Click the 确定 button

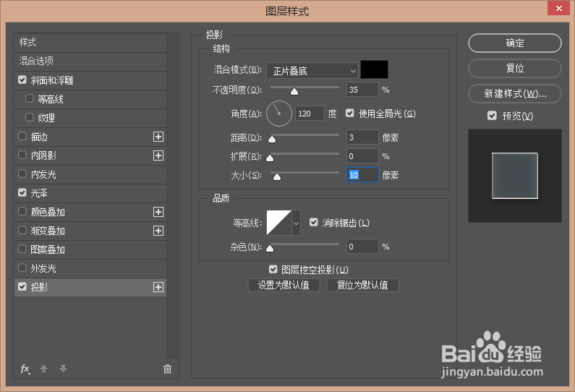coord(515,43)
